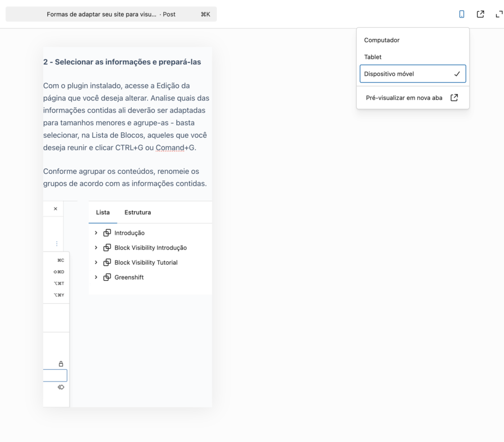Click the ⌘K shortcut label
Image resolution: width=504 pixels, height=442 pixels.
click(x=205, y=14)
